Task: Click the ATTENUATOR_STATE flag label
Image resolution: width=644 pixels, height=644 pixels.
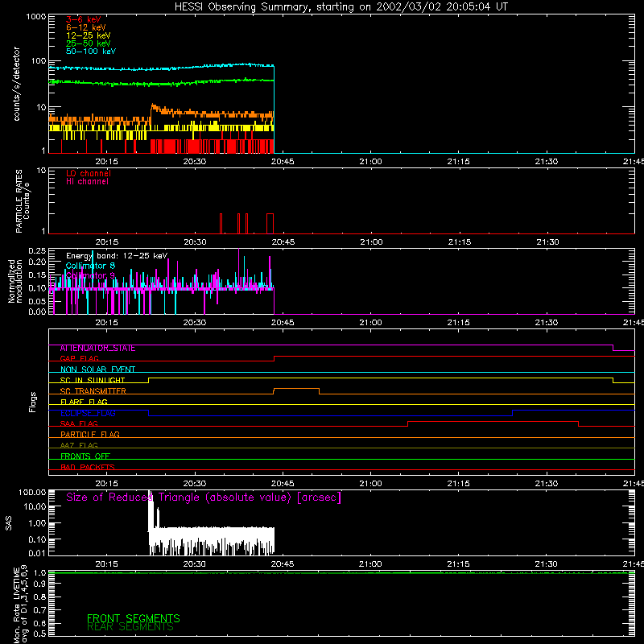Action: coord(97,349)
